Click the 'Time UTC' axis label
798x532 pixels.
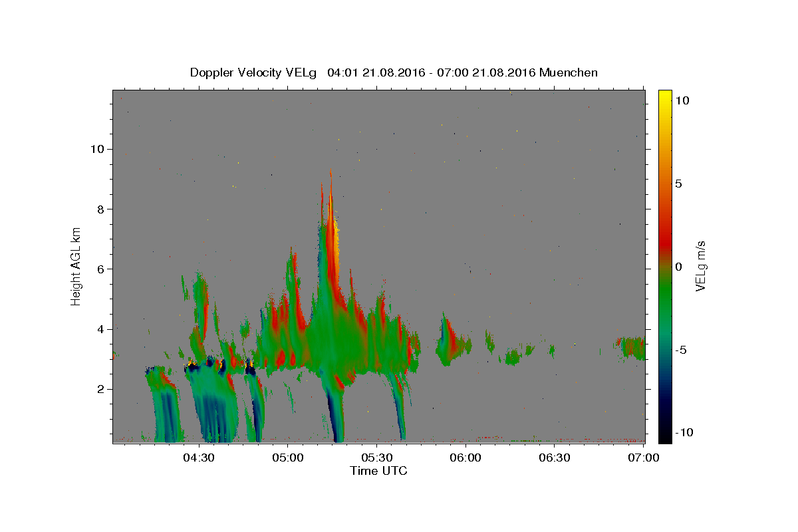coord(378,471)
